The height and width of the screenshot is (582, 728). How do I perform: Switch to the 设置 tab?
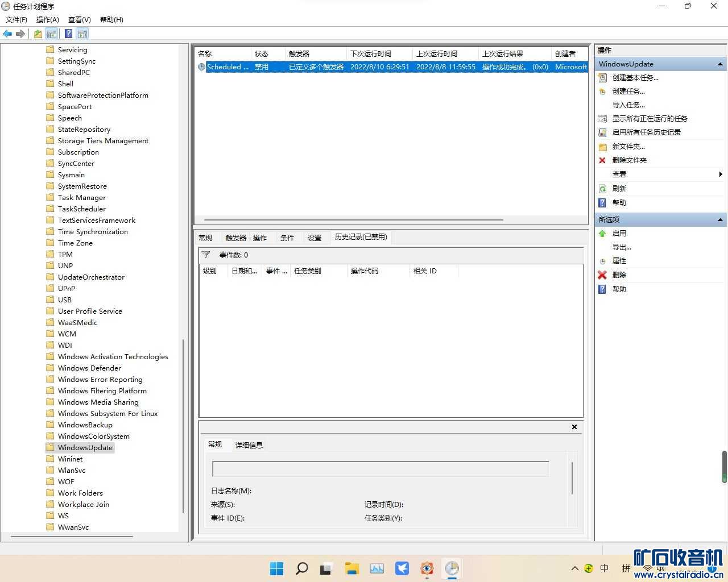point(315,238)
